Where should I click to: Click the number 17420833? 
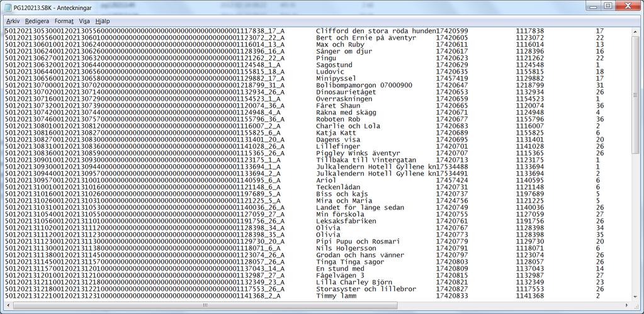pos(452,296)
